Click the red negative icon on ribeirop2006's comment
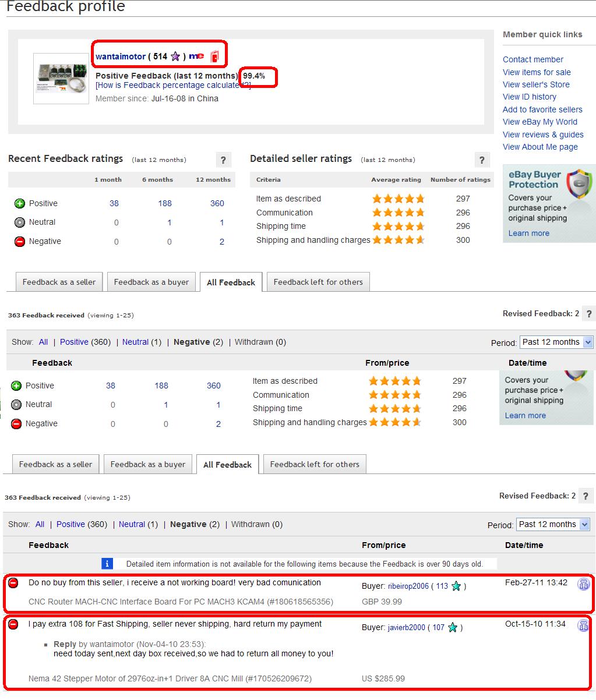This screenshot has width=596, height=700. (13, 583)
